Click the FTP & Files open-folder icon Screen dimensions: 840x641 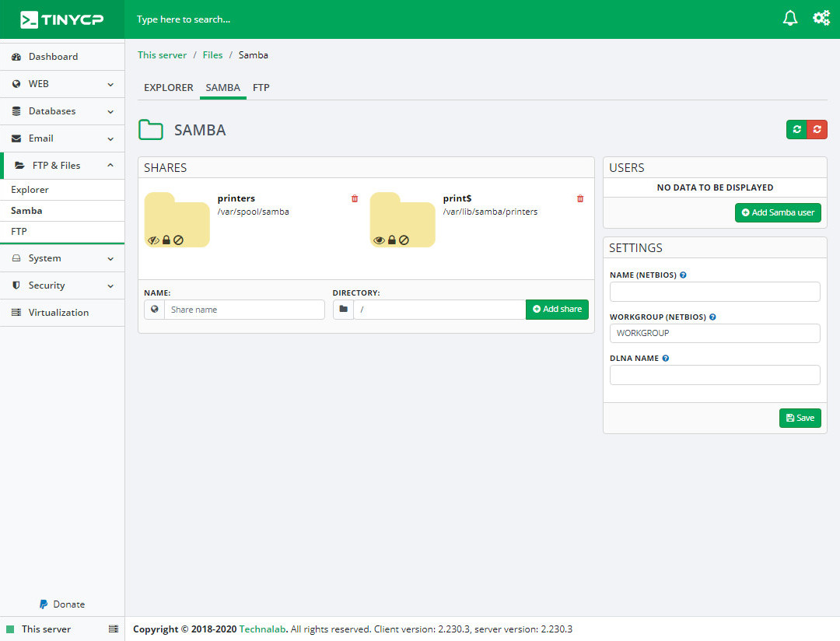point(19,165)
